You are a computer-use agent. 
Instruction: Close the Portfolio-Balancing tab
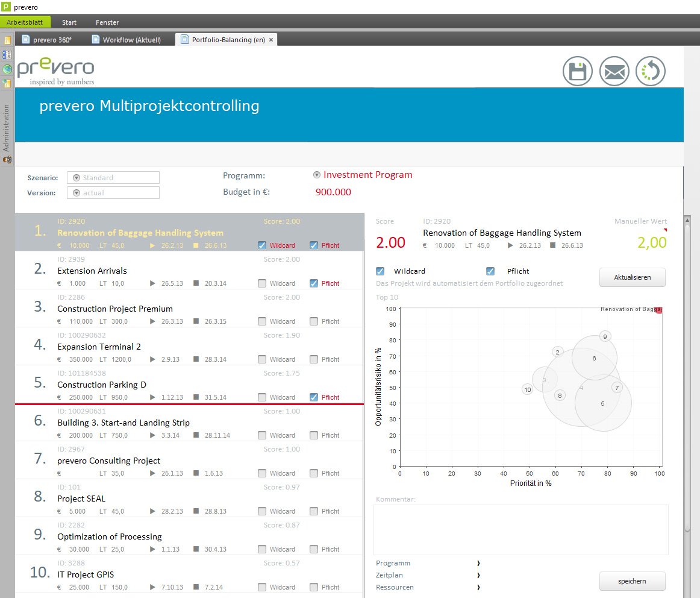click(271, 40)
